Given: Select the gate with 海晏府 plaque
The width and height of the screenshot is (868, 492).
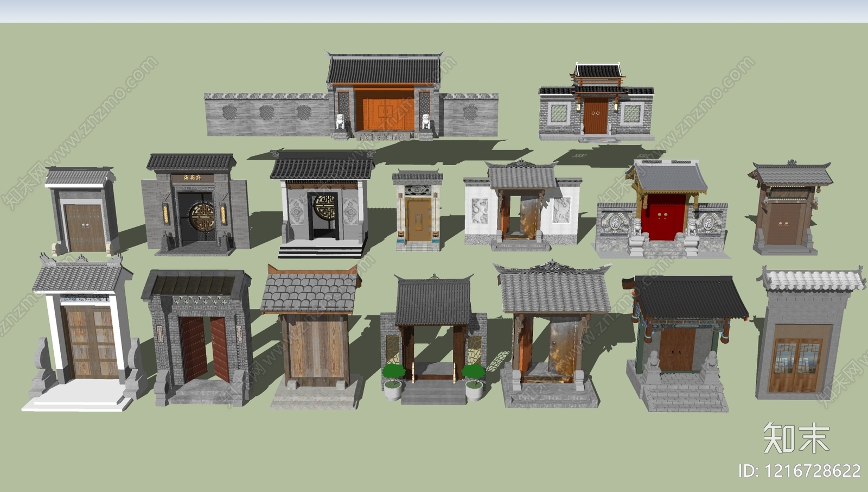Looking at the screenshot, I should (x=195, y=206).
